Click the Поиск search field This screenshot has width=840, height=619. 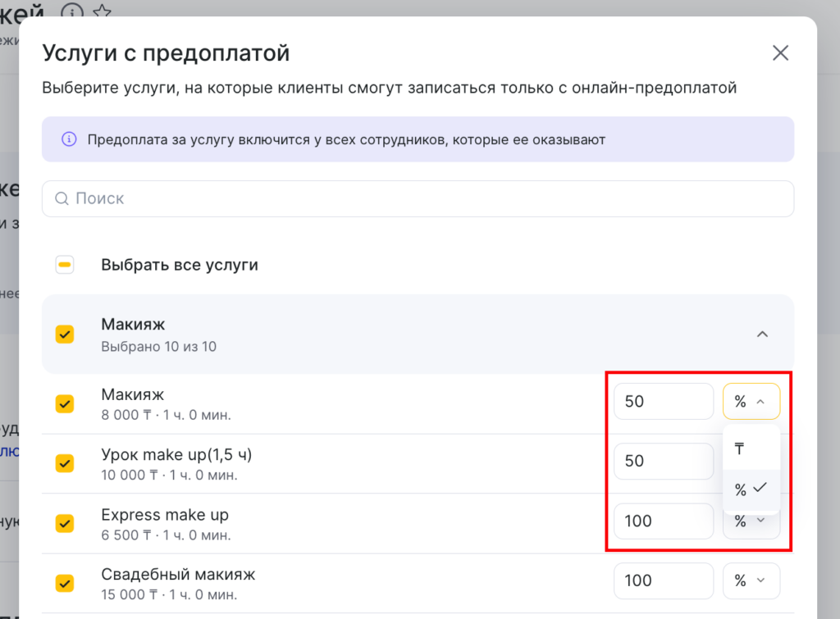(418, 198)
